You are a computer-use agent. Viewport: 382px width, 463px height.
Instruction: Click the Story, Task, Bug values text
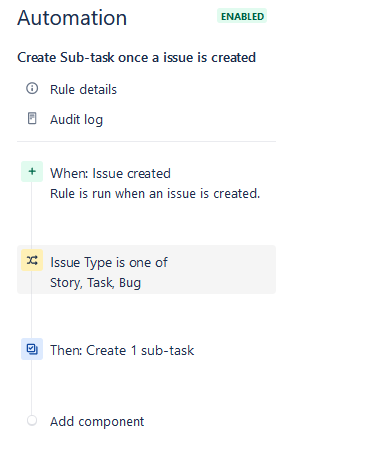pyautogui.click(x=95, y=283)
